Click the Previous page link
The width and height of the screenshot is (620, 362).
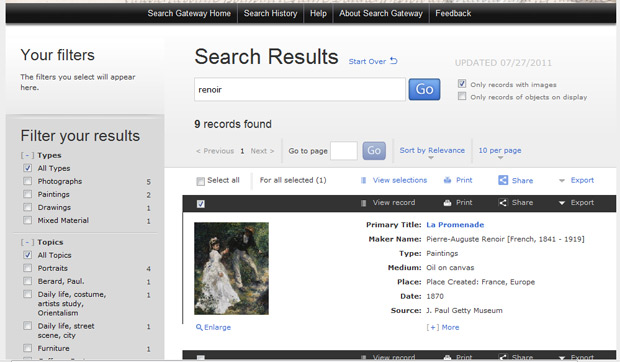(x=215, y=151)
